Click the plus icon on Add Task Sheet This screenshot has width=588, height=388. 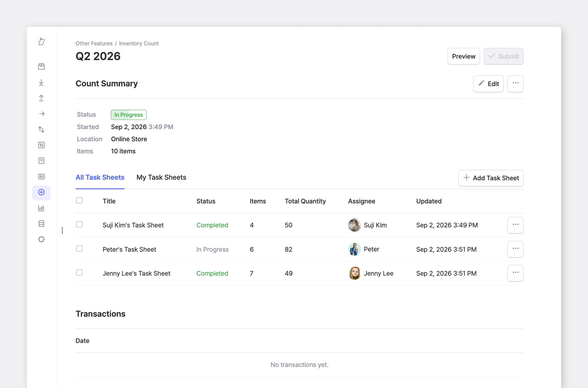(x=466, y=178)
